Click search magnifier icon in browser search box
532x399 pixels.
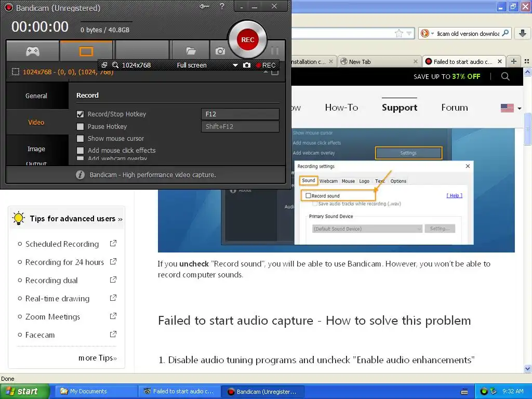pyautogui.click(x=505, y=33)
